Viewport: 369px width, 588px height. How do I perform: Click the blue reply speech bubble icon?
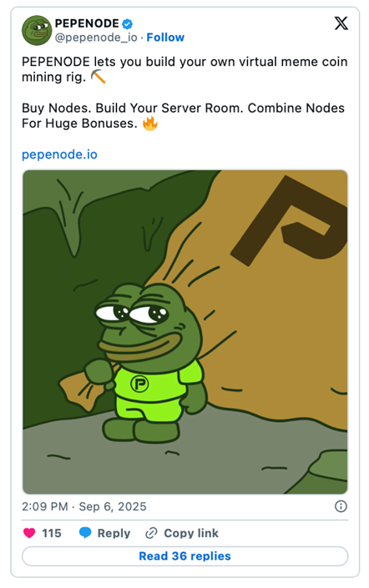click(85, 532)
